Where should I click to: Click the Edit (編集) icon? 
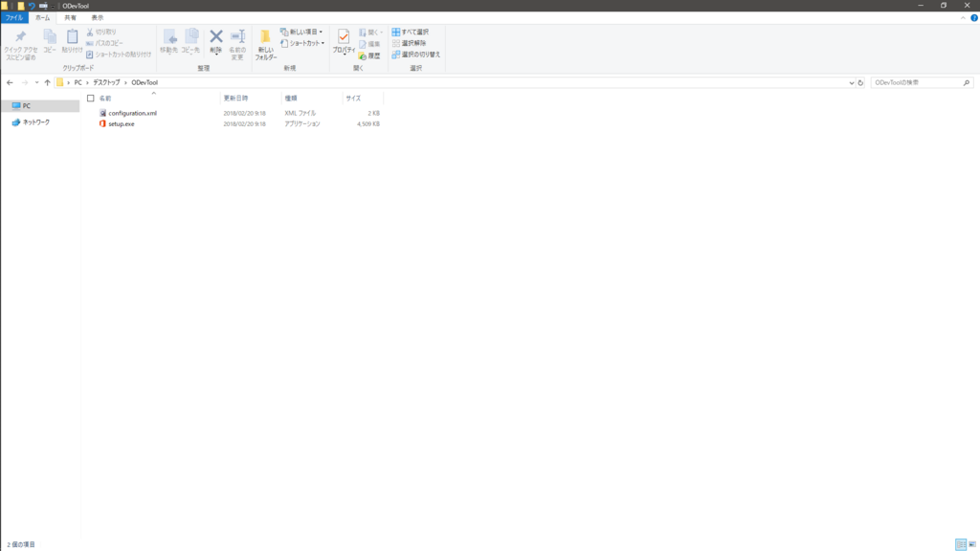pyautogui.click(x=363, y=44)
